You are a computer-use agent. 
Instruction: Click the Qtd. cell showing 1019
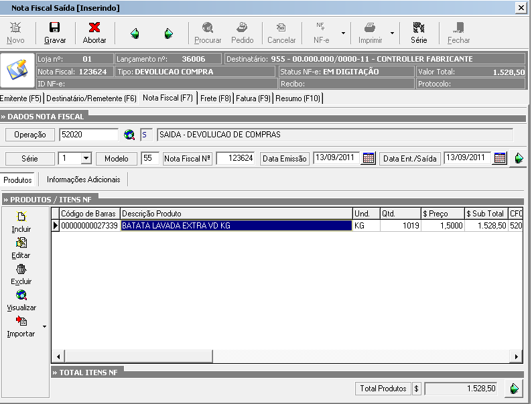401,226
